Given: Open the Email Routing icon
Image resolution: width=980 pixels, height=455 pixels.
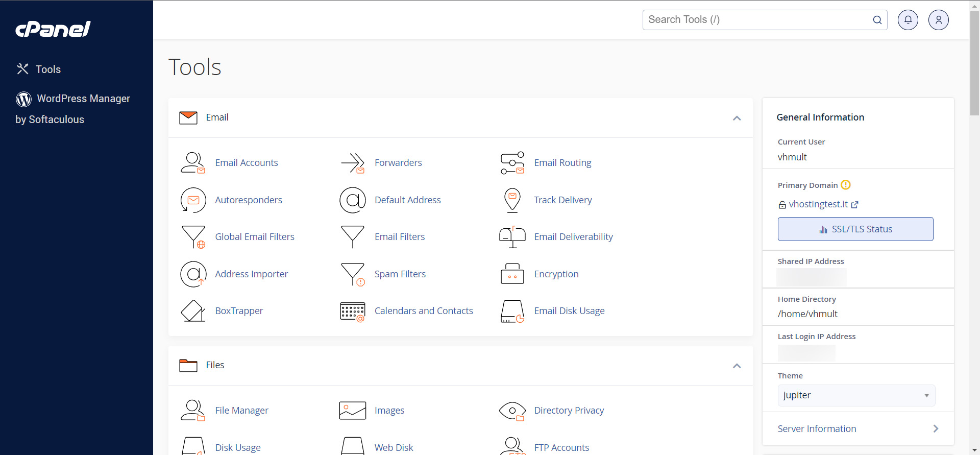Looking at the screenshot, I should (512, 163).
